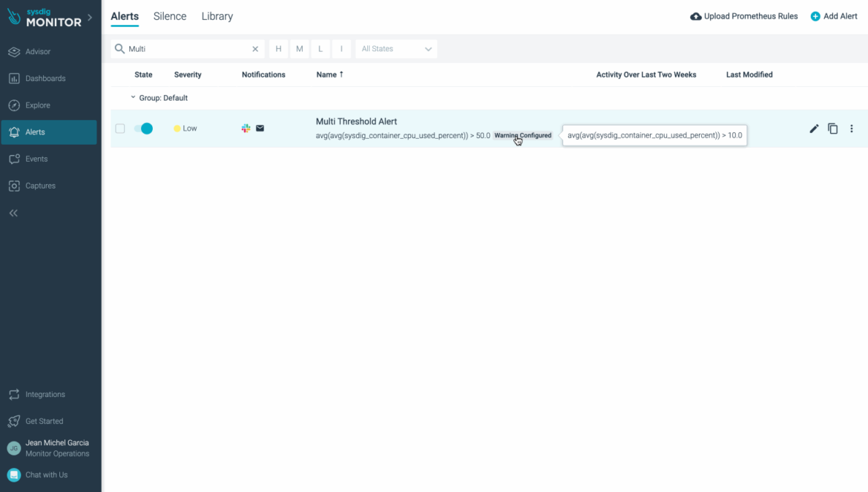
Task: Check the Multi Threshold Alert row checkbox
Action: 120,128
